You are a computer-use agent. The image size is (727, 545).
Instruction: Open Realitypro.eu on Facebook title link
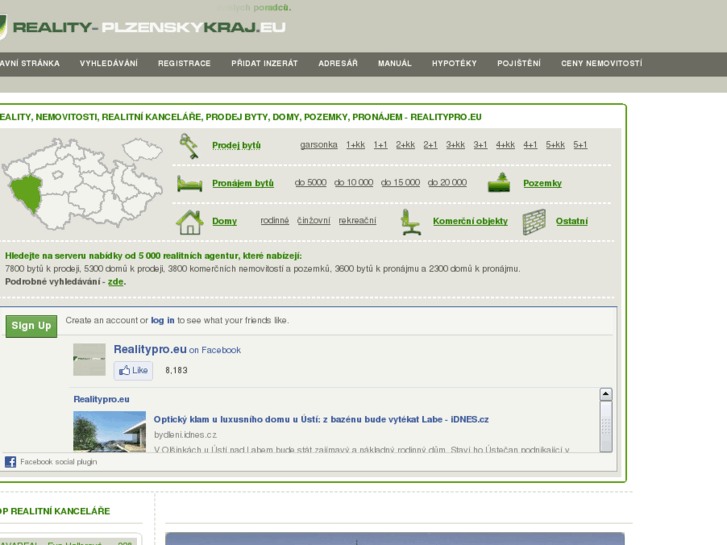pos(150,349)
